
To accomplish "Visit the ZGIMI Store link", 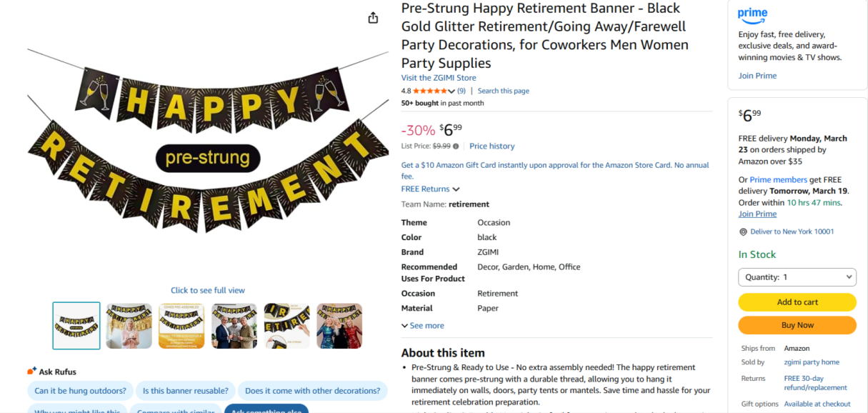I will point(439,78).
